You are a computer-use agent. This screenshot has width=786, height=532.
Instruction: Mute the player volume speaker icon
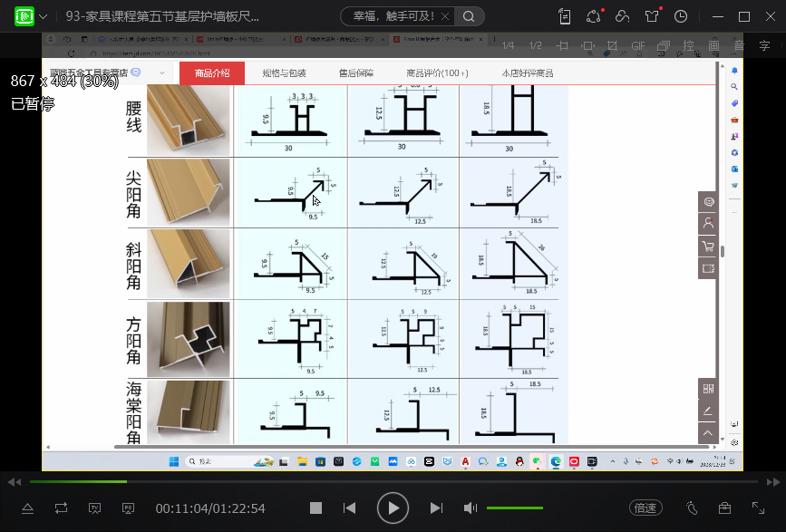click(x=471, y=508)
